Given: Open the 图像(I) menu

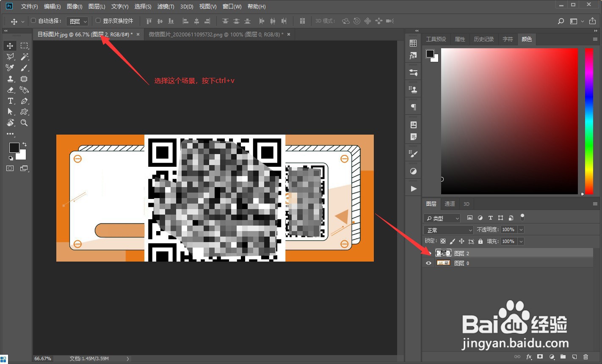Looking at the screenshot, I should click(75, 7).
